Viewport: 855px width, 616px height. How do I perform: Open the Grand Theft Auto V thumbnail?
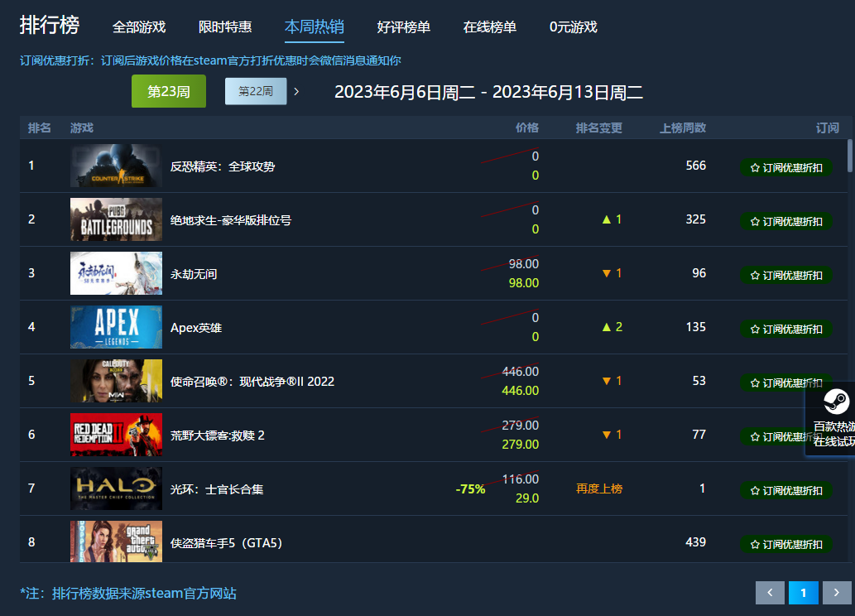click(116, 541)
